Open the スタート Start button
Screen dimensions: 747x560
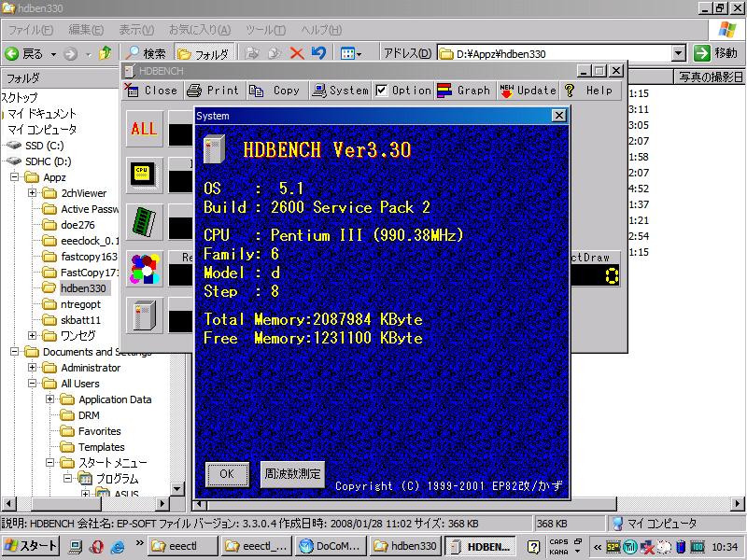pyautogui.click(x=31, y=546)
